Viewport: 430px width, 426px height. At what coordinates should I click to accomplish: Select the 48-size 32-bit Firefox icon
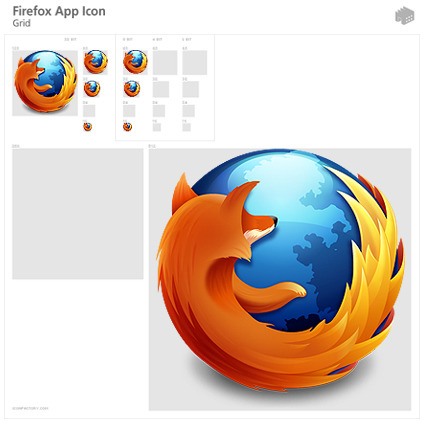pyautogui.click(x=95, y=62)
